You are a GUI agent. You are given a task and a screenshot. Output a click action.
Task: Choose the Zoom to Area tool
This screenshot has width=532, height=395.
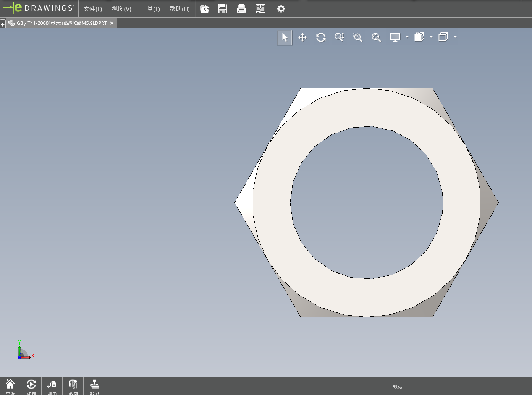tap(357, 37)
